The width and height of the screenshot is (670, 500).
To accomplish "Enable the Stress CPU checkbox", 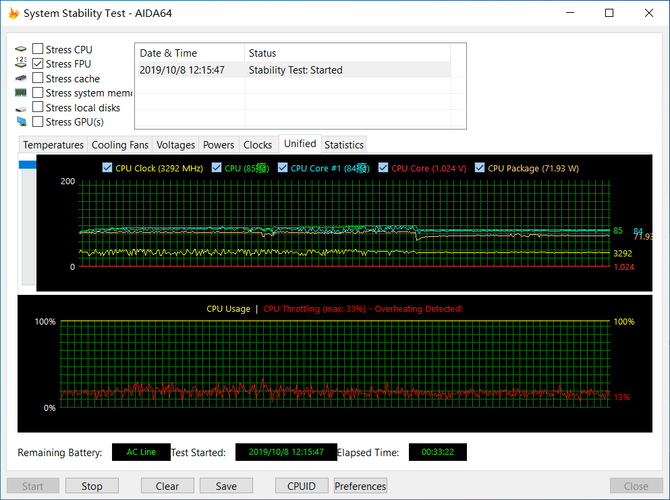I will click(x=38, y=49).
